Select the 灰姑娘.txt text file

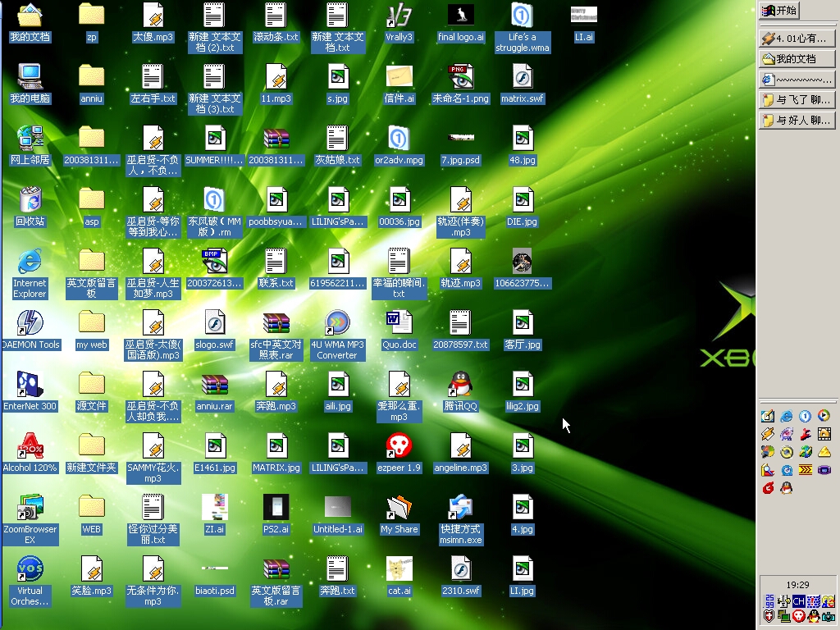337,145
